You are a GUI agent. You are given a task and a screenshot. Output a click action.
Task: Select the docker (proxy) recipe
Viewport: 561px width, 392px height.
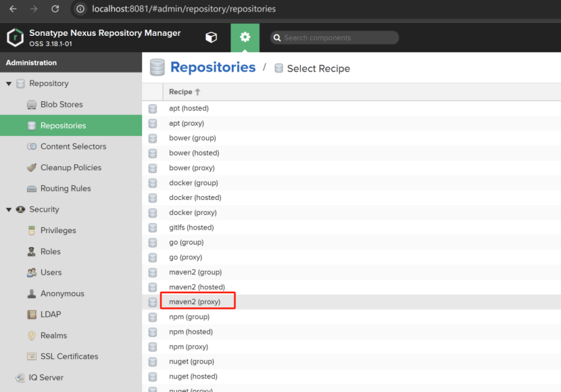tap(351, 213)
